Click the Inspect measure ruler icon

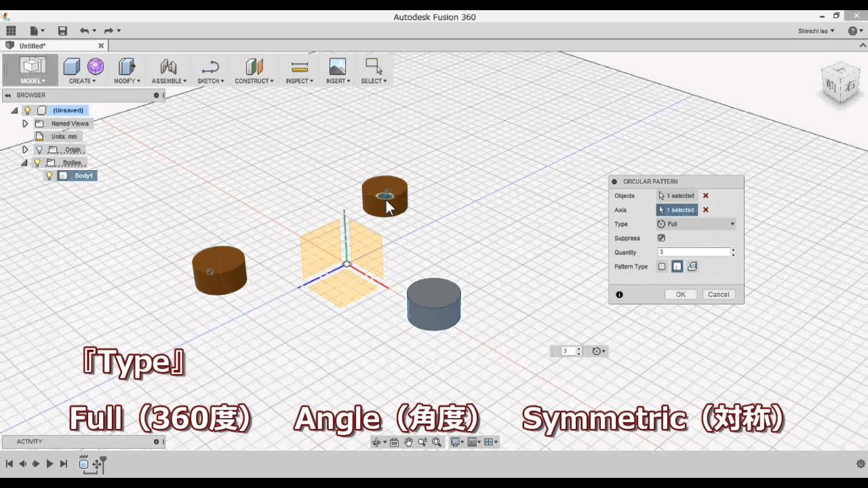299,66
